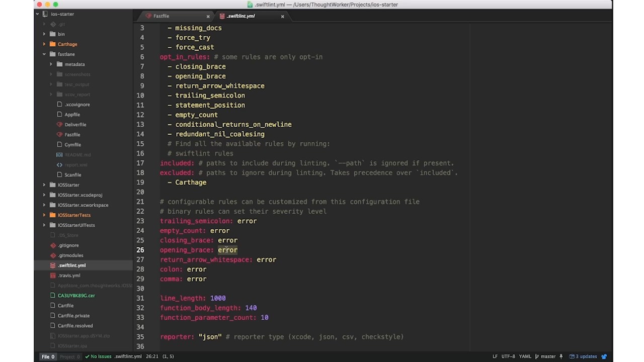Click the Cartfile.private file icon

(53, 316)
